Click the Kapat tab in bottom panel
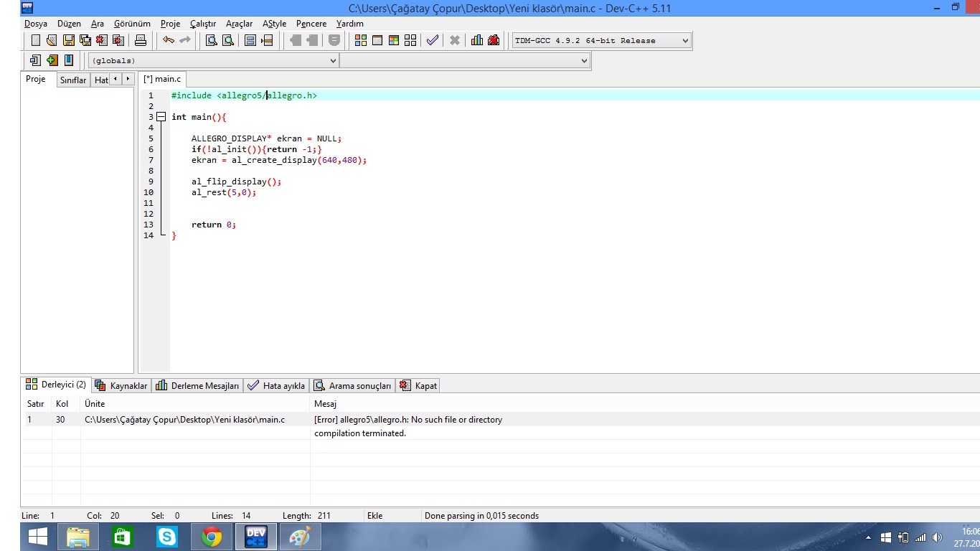 (x=418, y=386)
